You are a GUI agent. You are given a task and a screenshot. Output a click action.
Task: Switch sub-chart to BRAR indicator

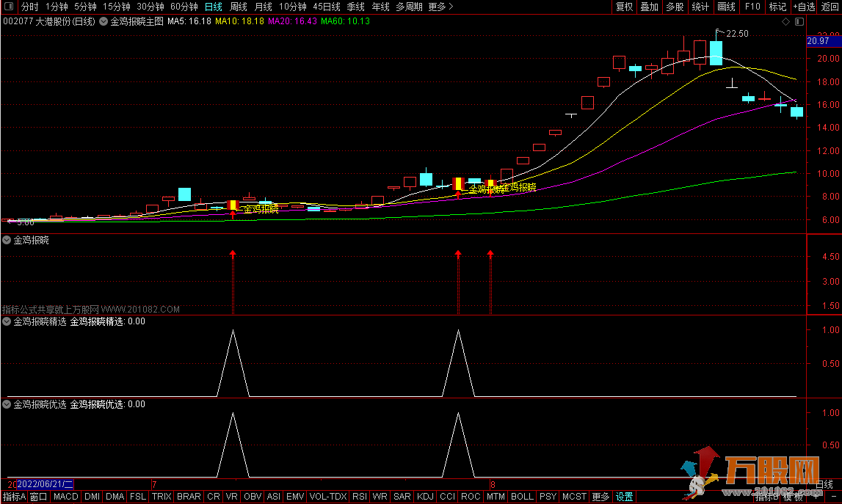(189, 497)
